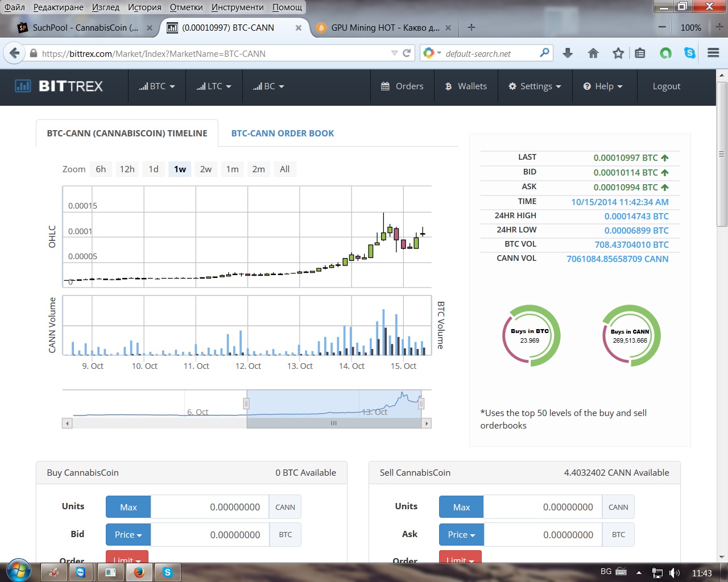728x582 pixels.
Task: Click the green circular toolbar extension icon
Action: (x=665, y=53)
